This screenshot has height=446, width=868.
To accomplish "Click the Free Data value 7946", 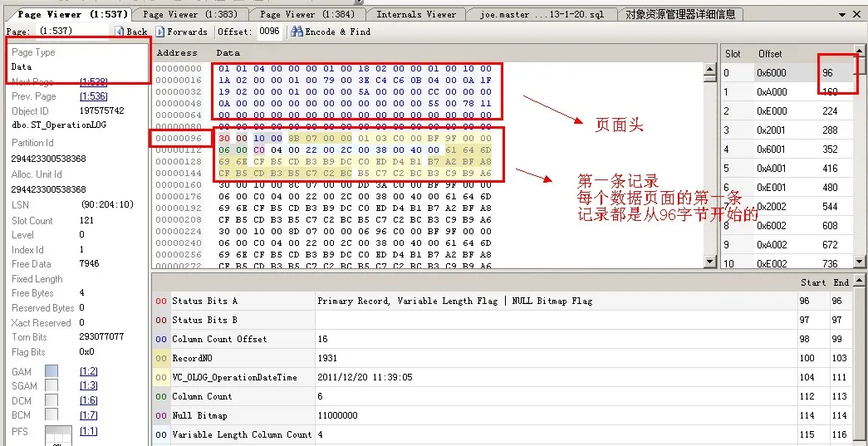I will point(90,264).
